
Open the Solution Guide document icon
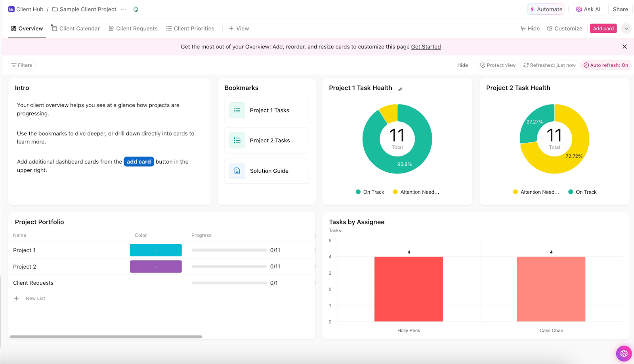coord(237,171)
